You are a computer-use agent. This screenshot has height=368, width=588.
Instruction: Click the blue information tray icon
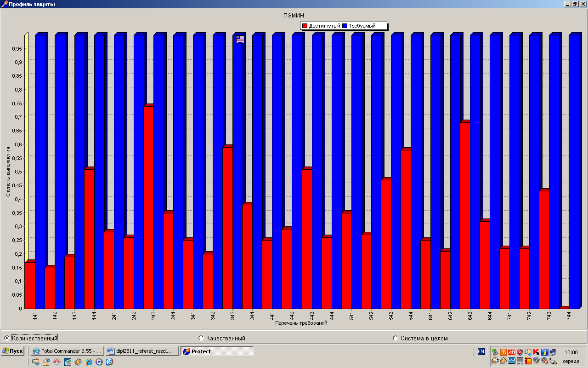pos(544,352)
